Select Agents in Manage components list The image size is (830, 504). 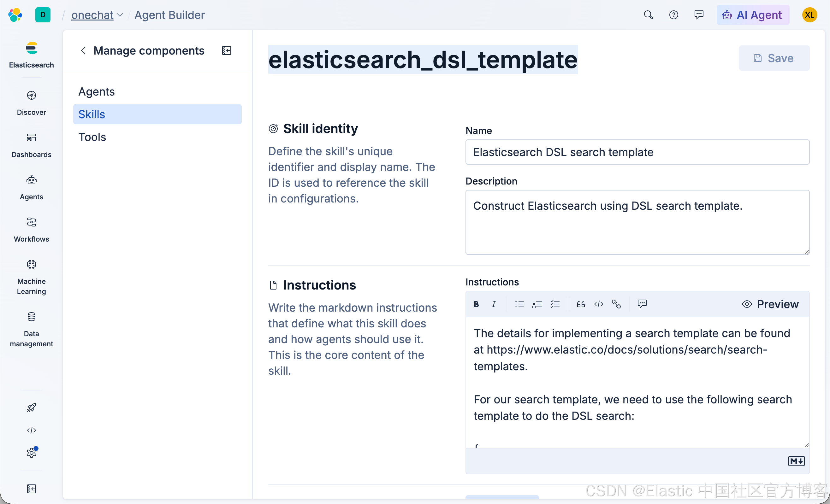pyautogui.click(x=96, y=91)
